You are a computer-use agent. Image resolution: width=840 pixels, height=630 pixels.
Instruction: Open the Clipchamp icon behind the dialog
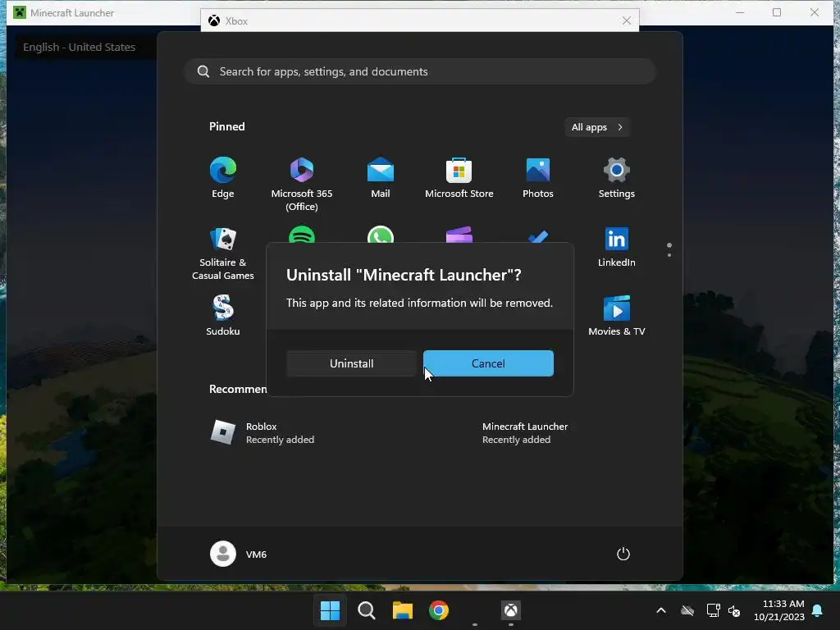[x=459, y=235]
